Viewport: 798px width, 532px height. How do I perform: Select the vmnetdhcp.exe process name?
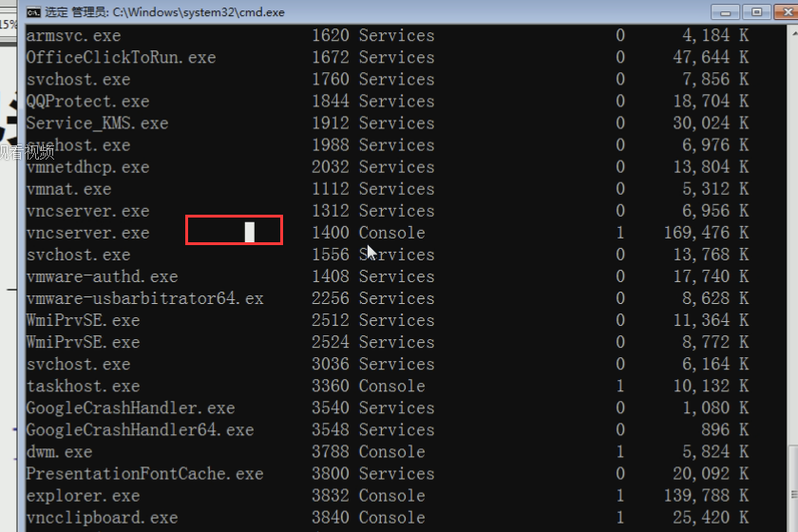(x=88, y=167)
